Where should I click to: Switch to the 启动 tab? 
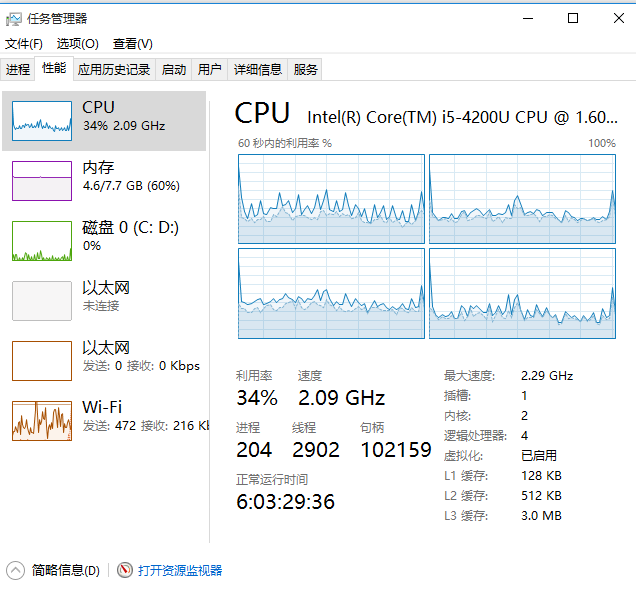[174, 69]
